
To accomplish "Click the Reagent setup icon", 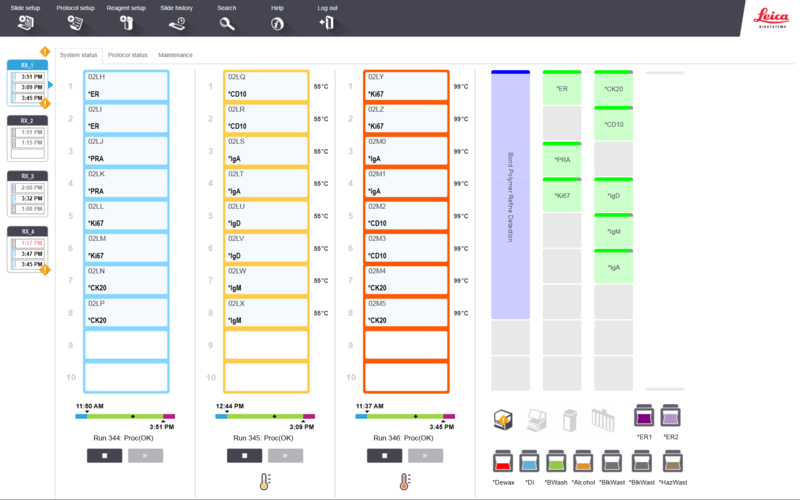I will click(x=125, y=23).
